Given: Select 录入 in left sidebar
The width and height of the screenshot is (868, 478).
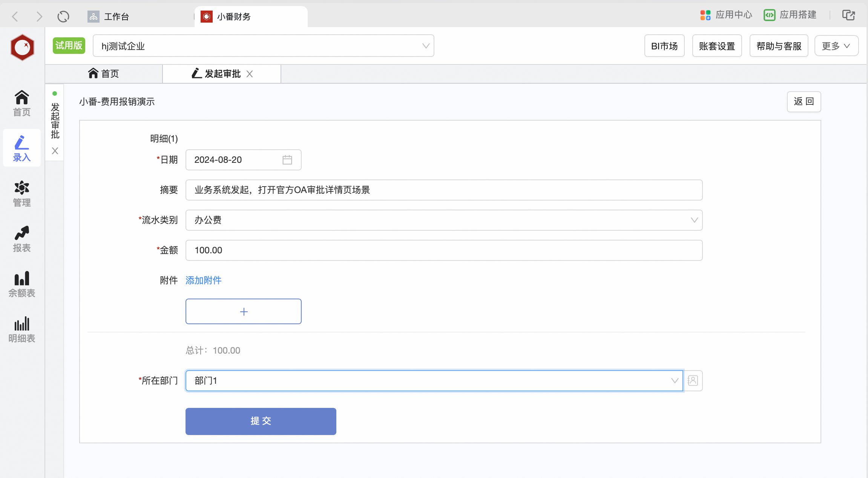Looking at the screenshot, I should click(x=22, y=149).
